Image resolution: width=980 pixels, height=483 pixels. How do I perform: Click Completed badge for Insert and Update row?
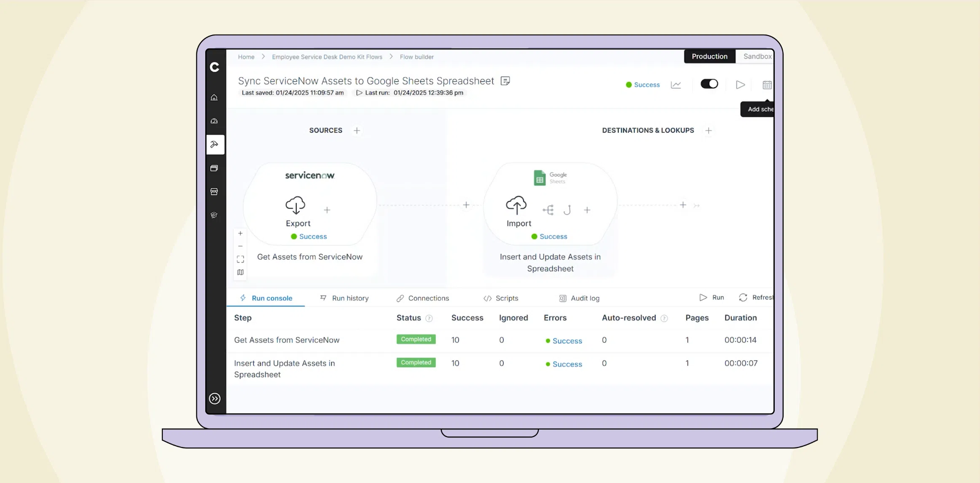[x=416, y=362]
